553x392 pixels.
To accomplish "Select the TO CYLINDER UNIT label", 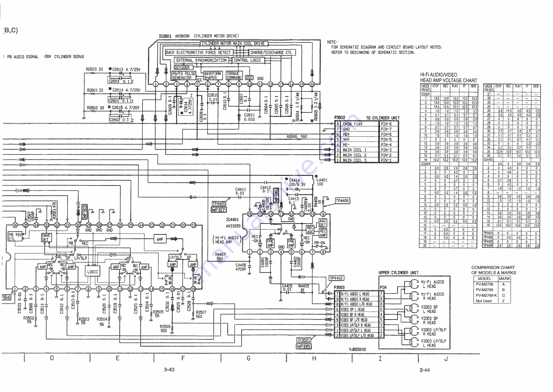I will pos(383,118).
